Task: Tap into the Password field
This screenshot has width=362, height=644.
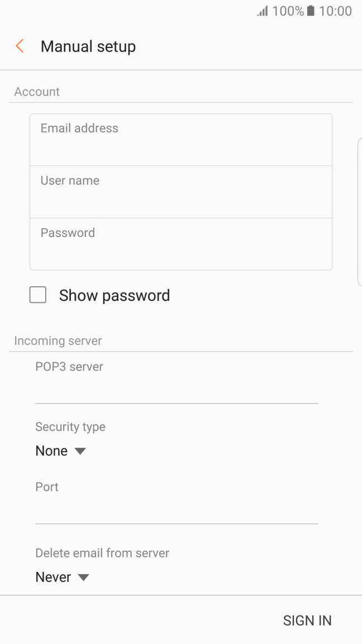Action: coord(181,244)
